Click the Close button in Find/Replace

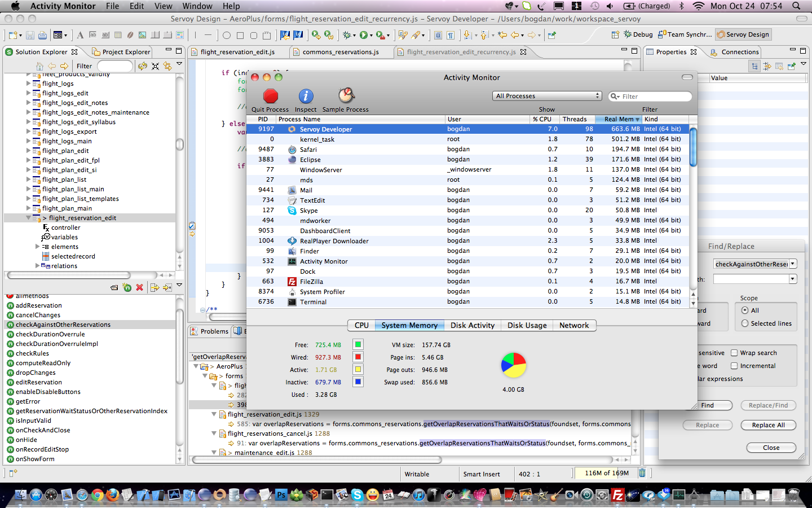click(x=771, y=448)
